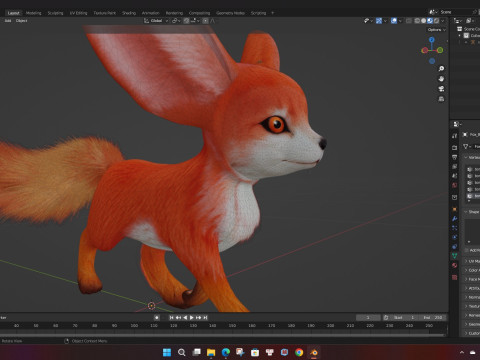The width and height of the screenshot is (480, 360).
Task: Collapse the Shape Keys panel
Action: click(x=466, y=212)
